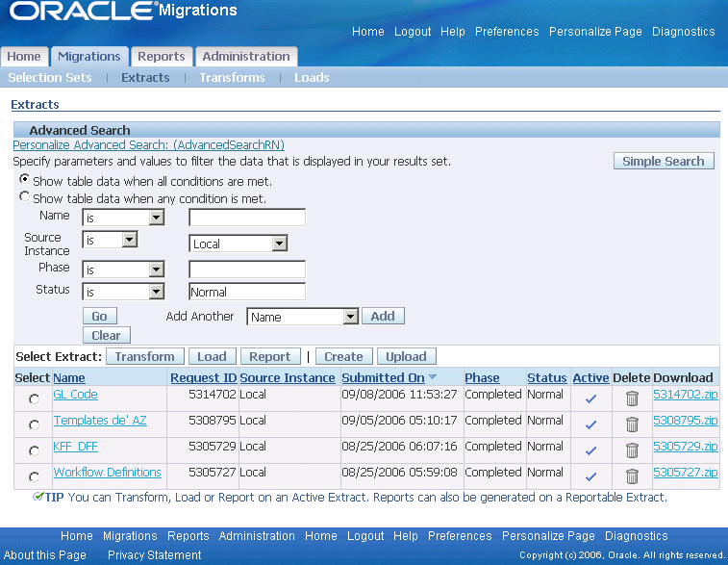Delete the KFF_DFF extract via trash icon
Screen dimensions: 728x565
click(x=632, y=450)
